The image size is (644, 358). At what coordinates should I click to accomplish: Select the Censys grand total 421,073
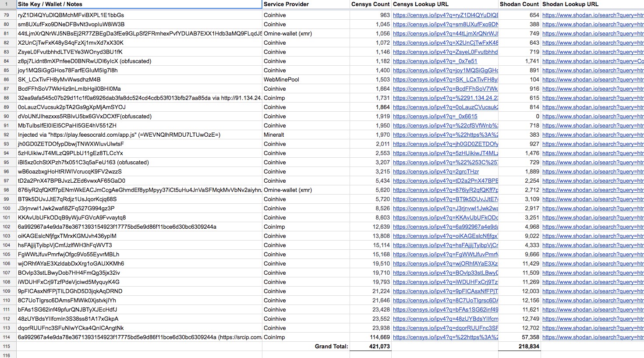tap(370, 346)
